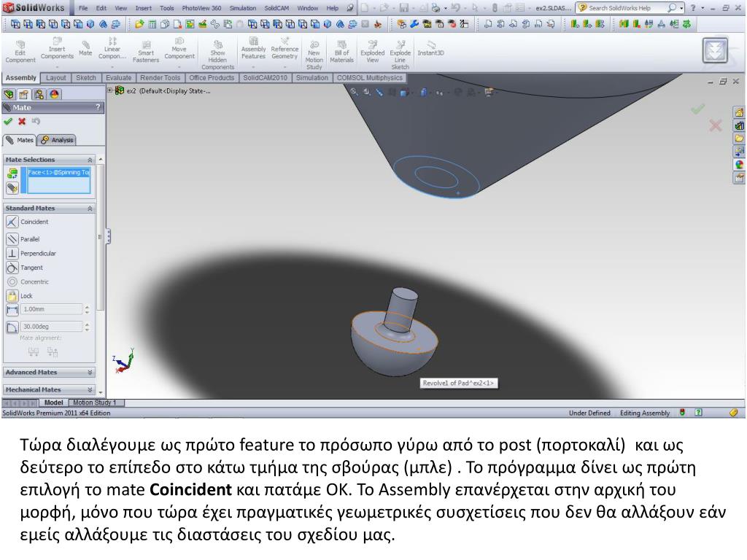Open the Render Tools tab

[160, 77]
